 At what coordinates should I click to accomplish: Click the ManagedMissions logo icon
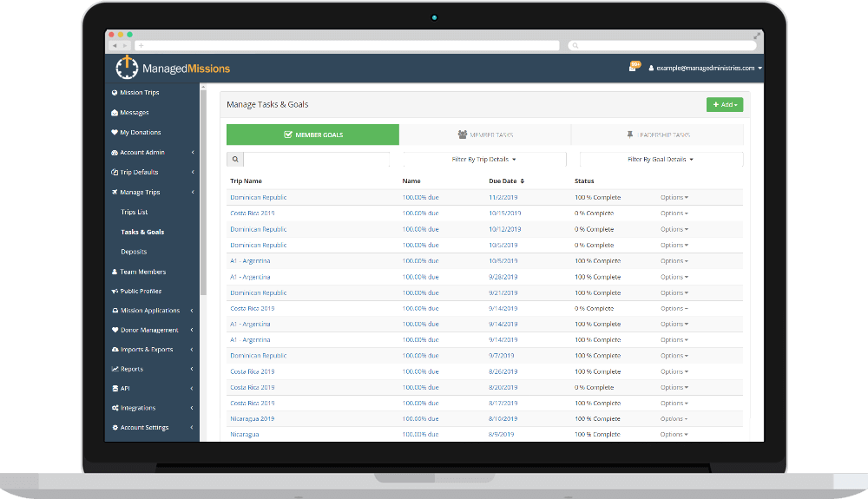click(x=127, y=68)
